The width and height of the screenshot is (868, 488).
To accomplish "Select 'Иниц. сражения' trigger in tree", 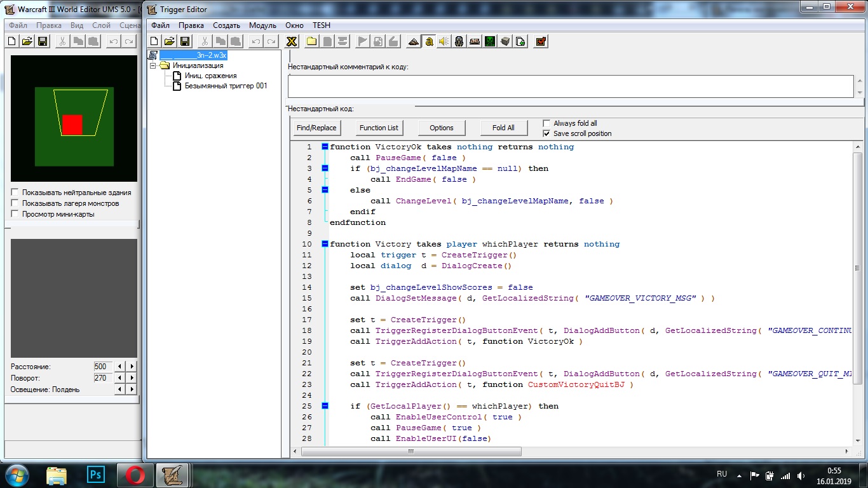I will click(210, 76).
